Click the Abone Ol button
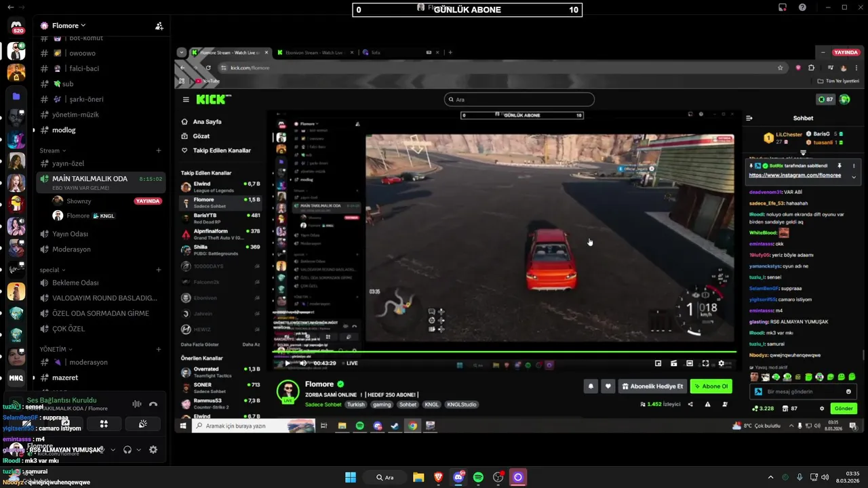Screen dimensions: 868x488 click(711, 386)
